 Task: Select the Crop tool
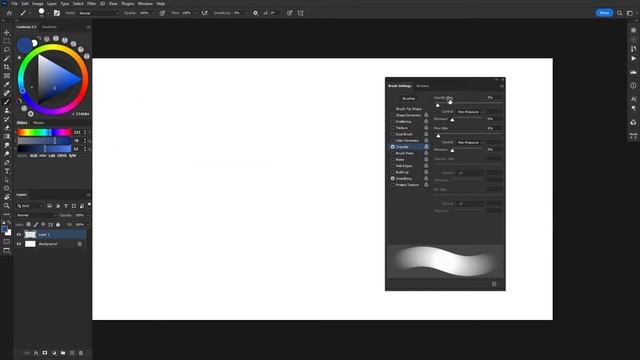click(x=7, y=67)
